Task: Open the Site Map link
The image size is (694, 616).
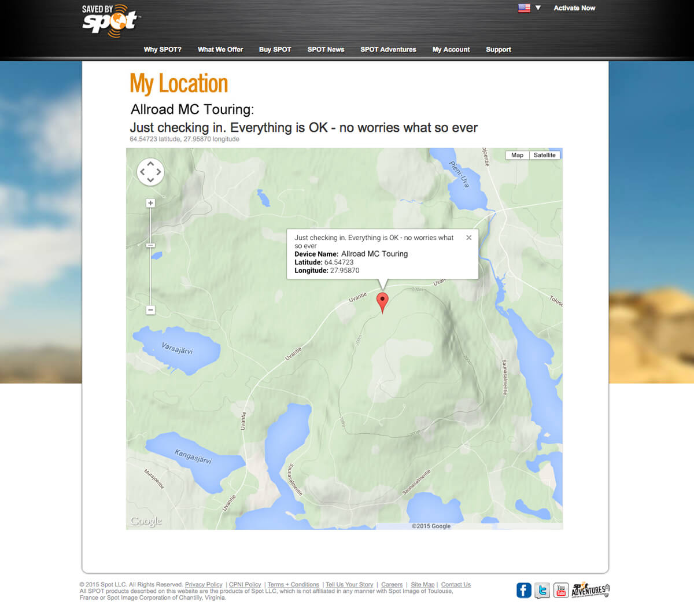Action: tap(423, 585)
